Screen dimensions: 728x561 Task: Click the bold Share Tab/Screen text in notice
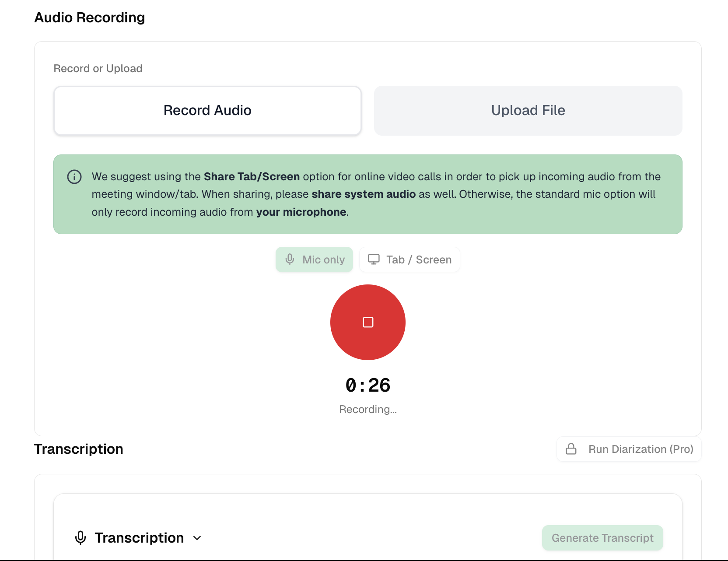point(252,176)
